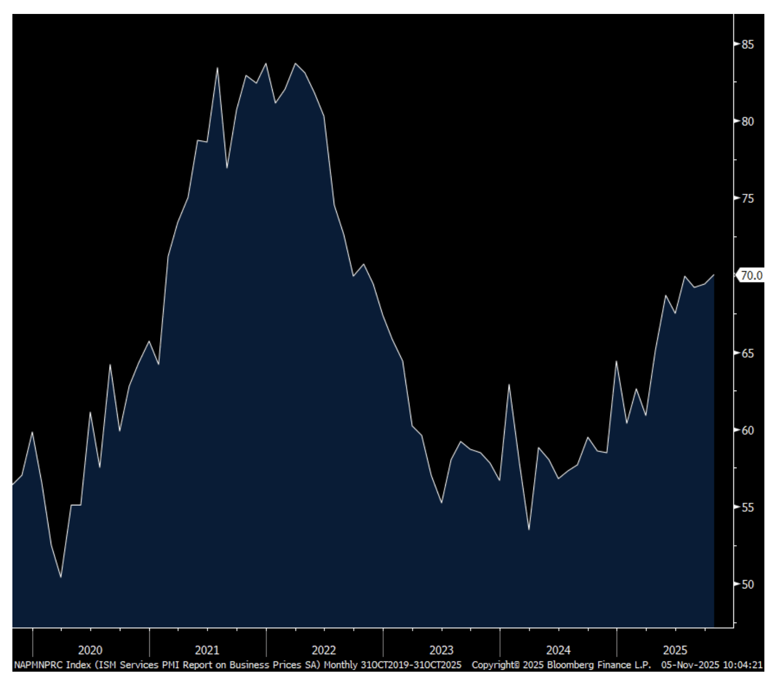Click the 2022 x-axis year label
The width and height of the screenshot is (784, 682).
324,650
